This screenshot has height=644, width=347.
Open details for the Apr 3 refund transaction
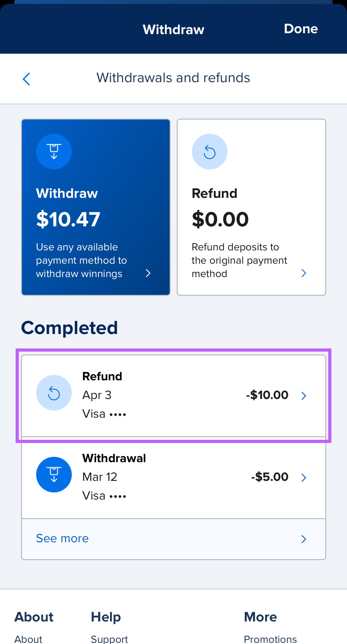[x=303, y=395]
